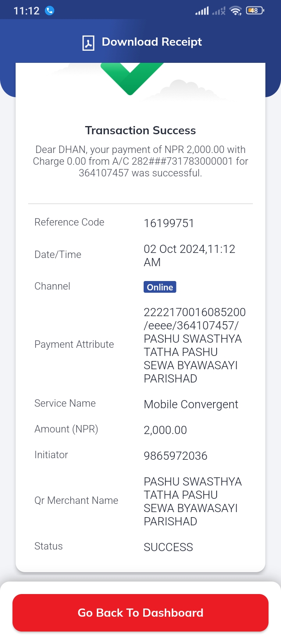Select the SUCCESS status value
The image size is (281, 644).
point(169,547)
